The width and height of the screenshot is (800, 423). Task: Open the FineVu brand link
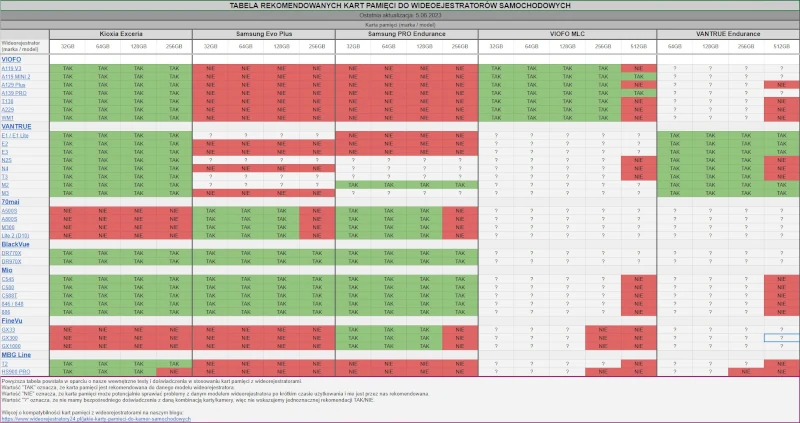coord(12,321)
